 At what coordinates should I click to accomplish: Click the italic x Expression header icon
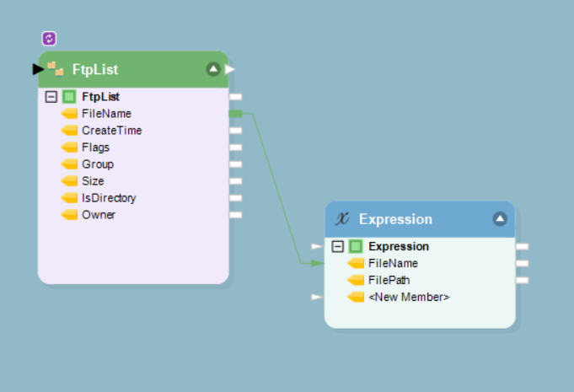[342, 219]
